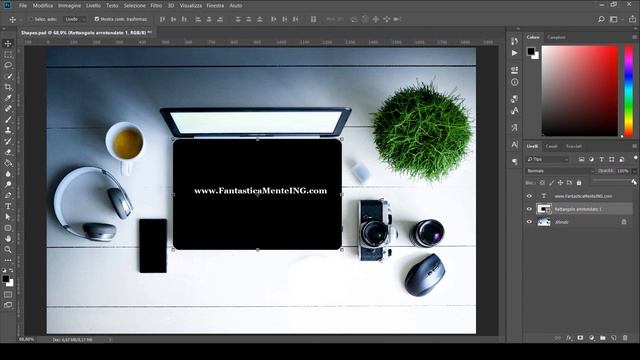Open the Paragraph panel icon
640x360 pixels.
point(514,161)
